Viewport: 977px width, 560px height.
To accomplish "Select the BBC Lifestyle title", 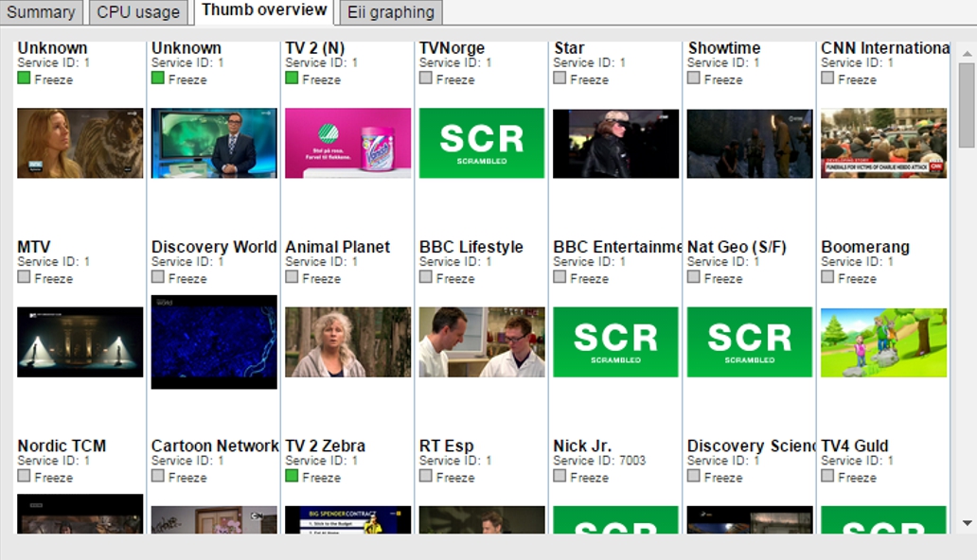I will [x=471, y=247].
